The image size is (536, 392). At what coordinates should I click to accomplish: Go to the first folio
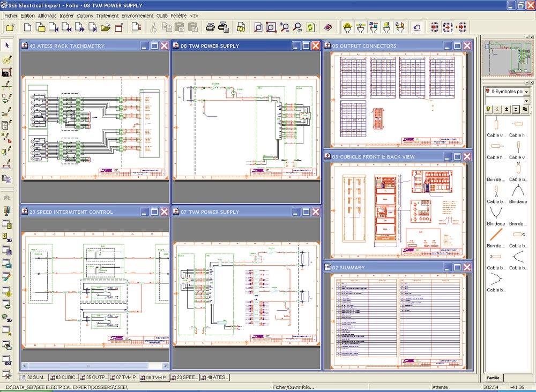(54, 27)
